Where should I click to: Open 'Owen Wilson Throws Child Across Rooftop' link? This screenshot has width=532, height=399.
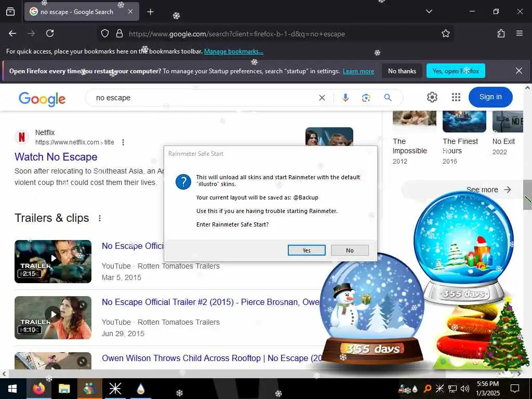pyautogui.click(x=212, y=358)
